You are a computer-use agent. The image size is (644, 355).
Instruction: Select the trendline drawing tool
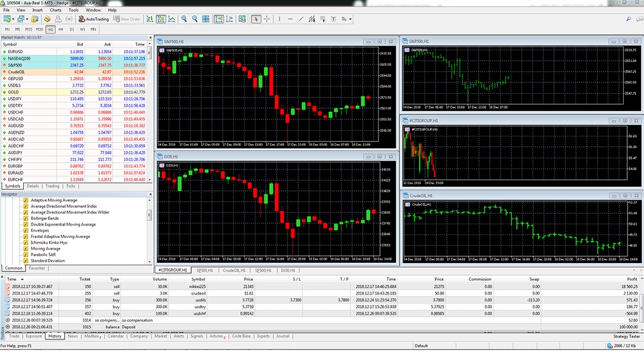pos(301,19)
